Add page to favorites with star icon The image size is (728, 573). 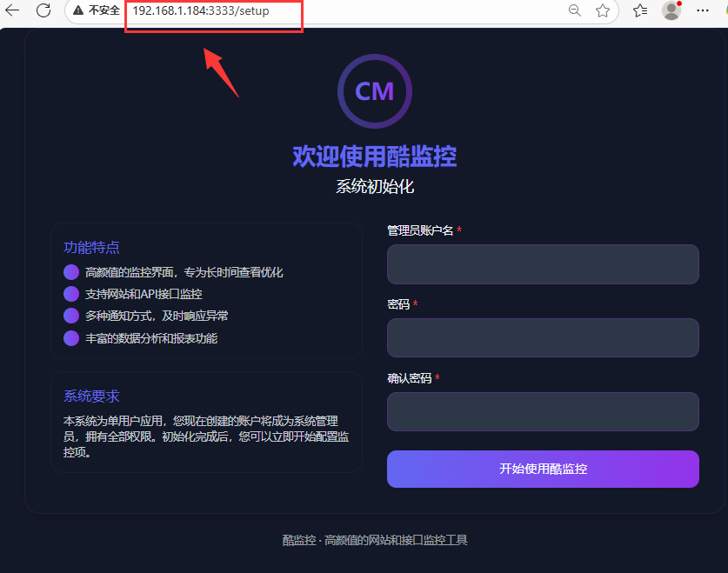603,10
